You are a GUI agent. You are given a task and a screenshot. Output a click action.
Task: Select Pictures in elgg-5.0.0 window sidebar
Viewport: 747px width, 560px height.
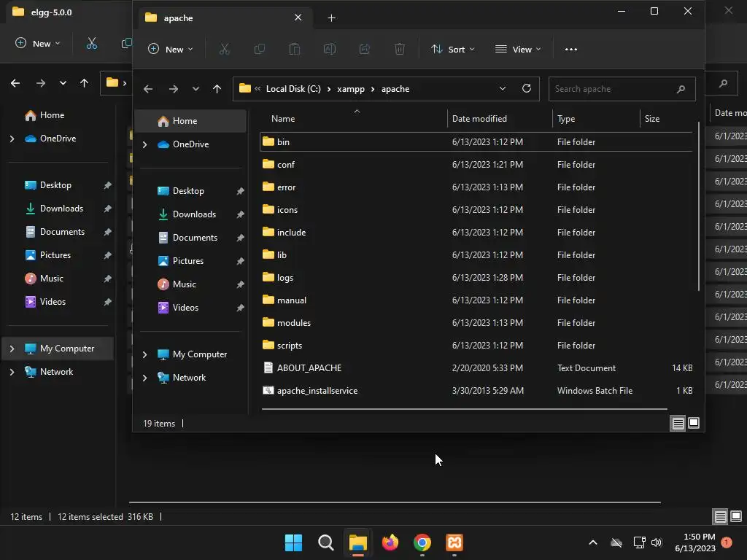57,255
